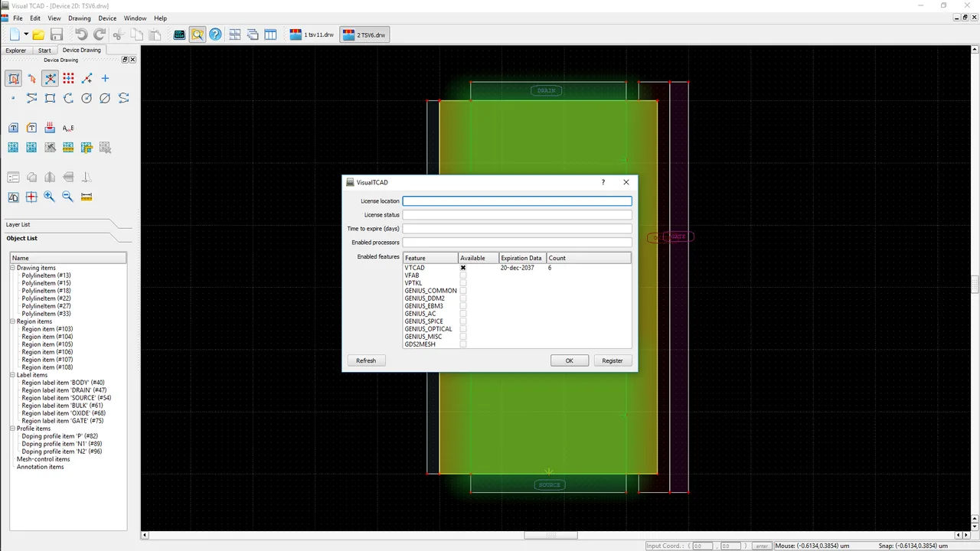Collapse the Region items tree node
980x551 pixels.
(x=13, y=321)
